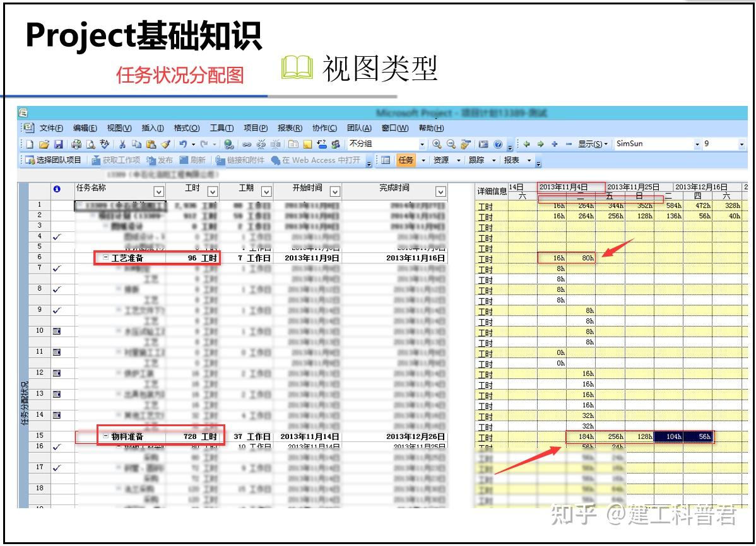Screen dimensions: 756x546
Task: Open the 文件(F) menu
Action: point(51,128)
